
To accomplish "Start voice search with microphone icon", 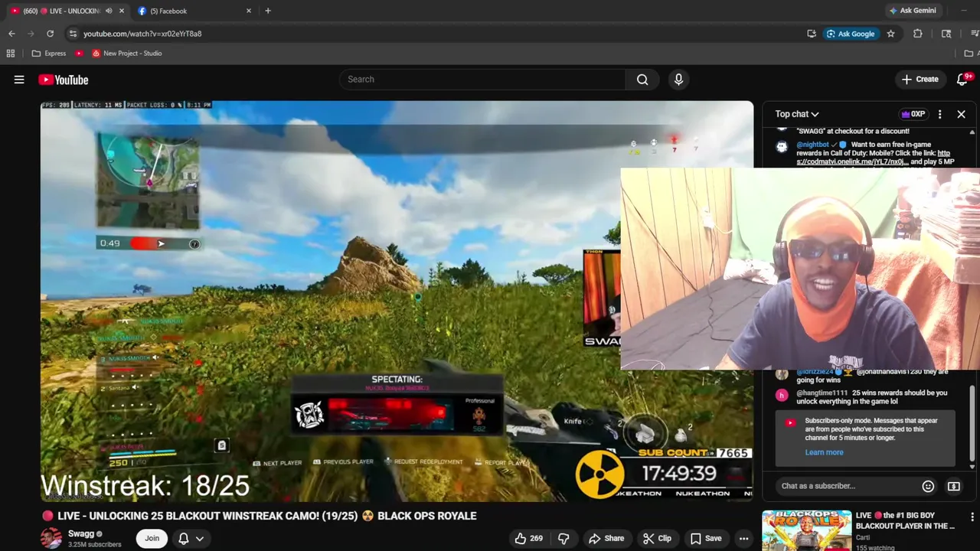I will (678, 80).
